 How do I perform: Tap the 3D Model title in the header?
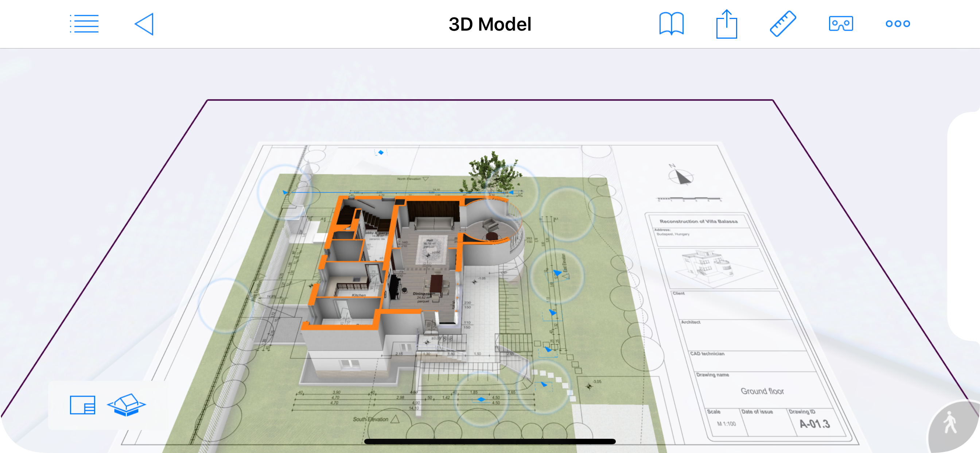[x=490, y=24]
